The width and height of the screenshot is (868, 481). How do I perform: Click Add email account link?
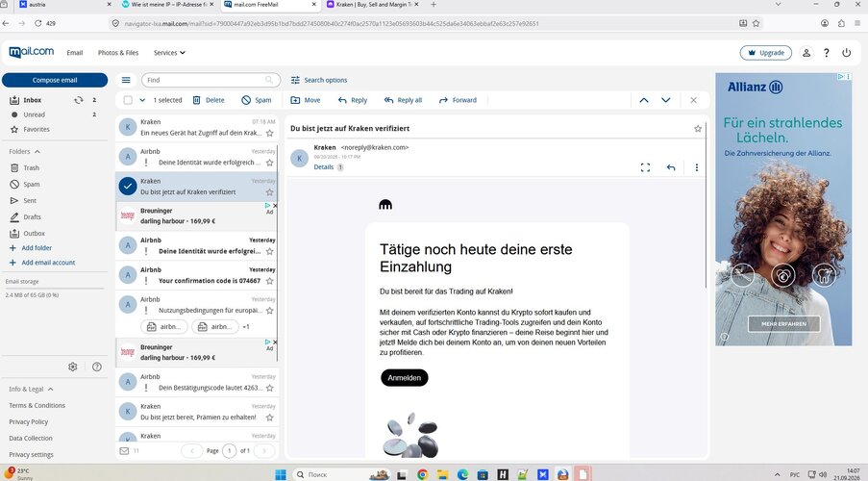click(x=48, y=263)
